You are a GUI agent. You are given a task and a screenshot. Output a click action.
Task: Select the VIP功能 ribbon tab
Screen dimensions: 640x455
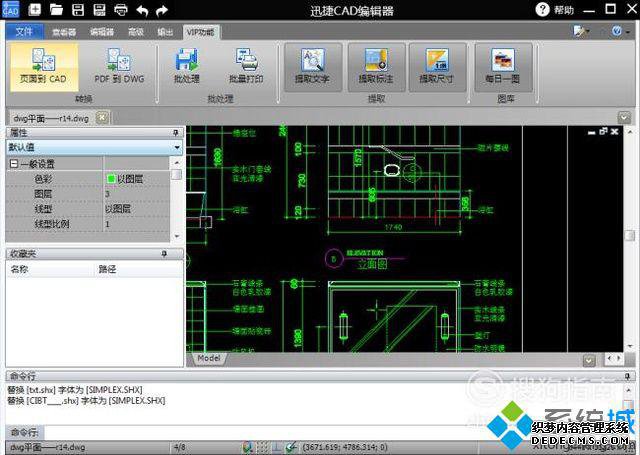pyautogui.click(x=200, y=32)
